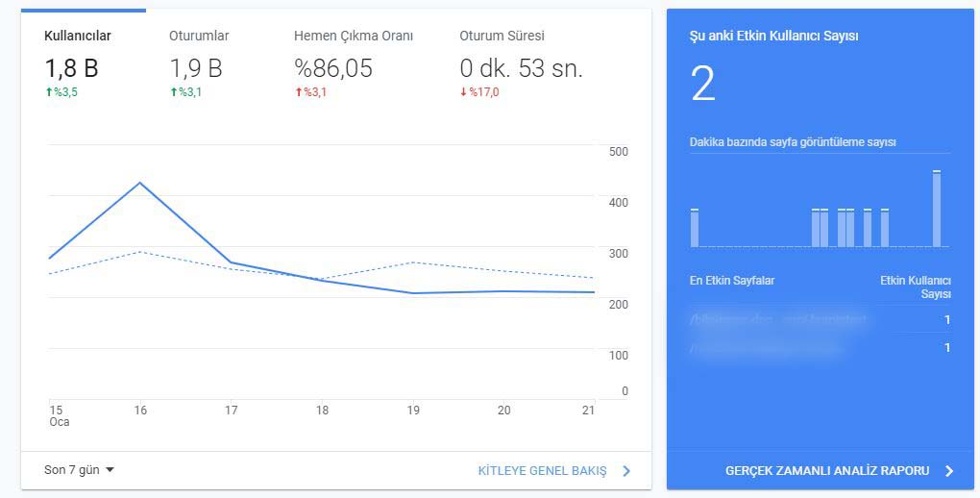Open the KİTLEYE GENEL BAKIŞ link
Viewport: 980px width, 498px height.
coord(542,471)
